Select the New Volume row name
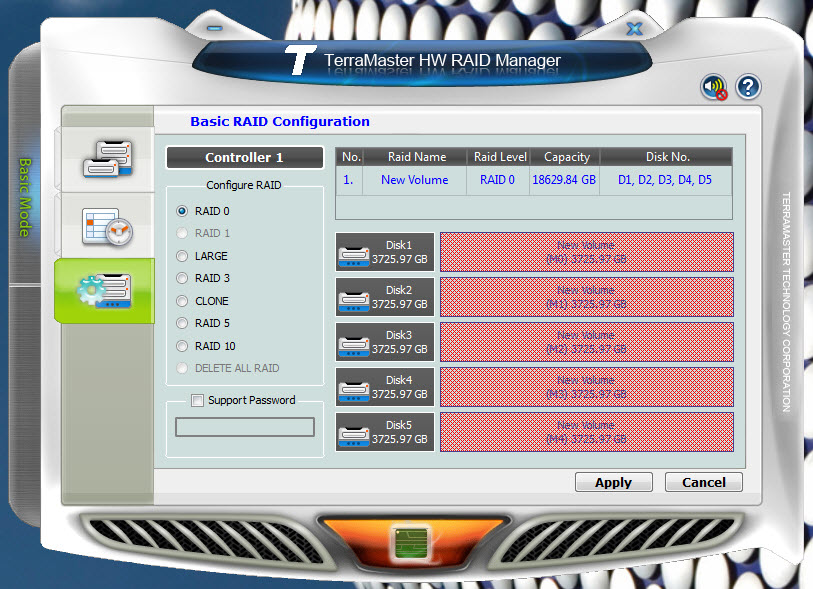Viewport: 813px width, 589px height. [x=414, y=180]
